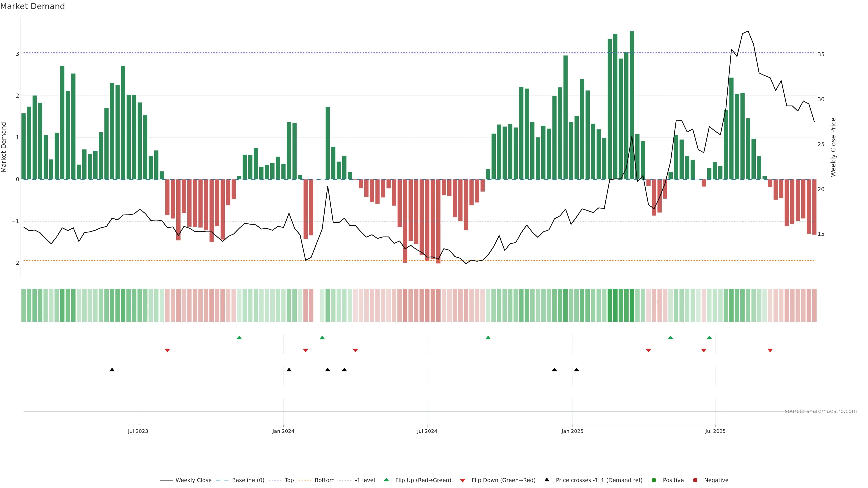This screenshot has height=488, width=868.
Task: Click the black Price crosses -1 legend triangle
Action: click(x=547, y=480)
